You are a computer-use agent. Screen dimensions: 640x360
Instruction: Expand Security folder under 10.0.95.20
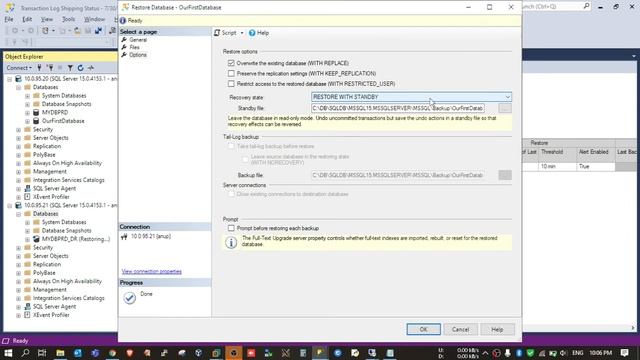pos(18,129)
